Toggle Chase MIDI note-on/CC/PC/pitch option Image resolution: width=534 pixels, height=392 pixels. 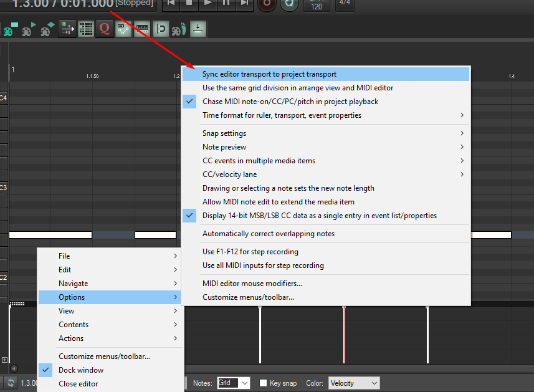[x=326, y=102]
